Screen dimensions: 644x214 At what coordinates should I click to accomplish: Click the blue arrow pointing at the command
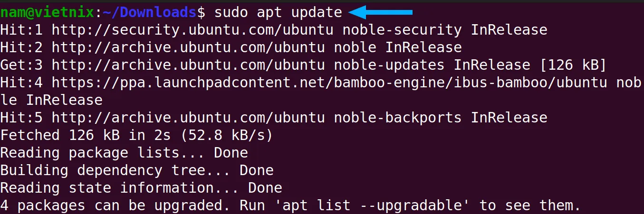coord(380,11)
